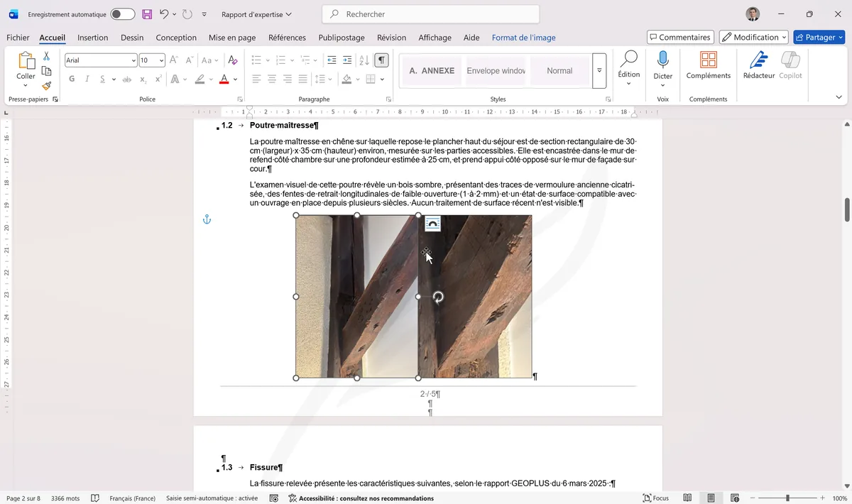This screenshot has height=504, width=852.
Task: Sort the selected paragraphs
Action: [364, 60]
